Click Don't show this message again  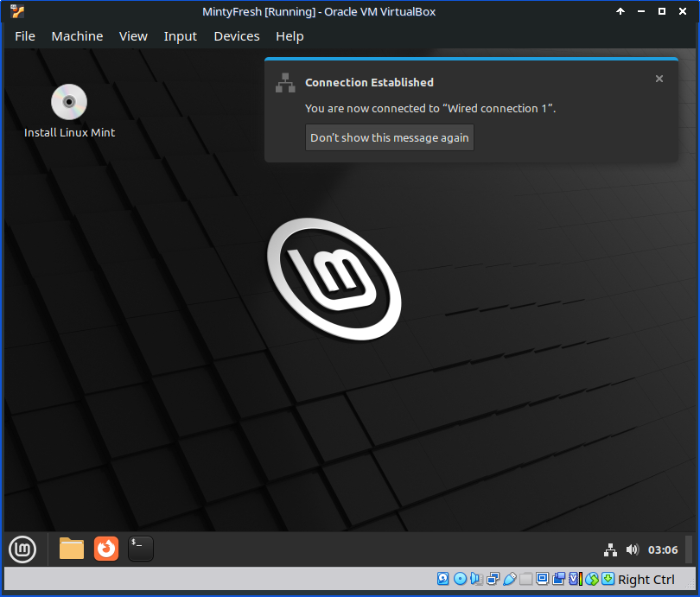tap(389, 137)
